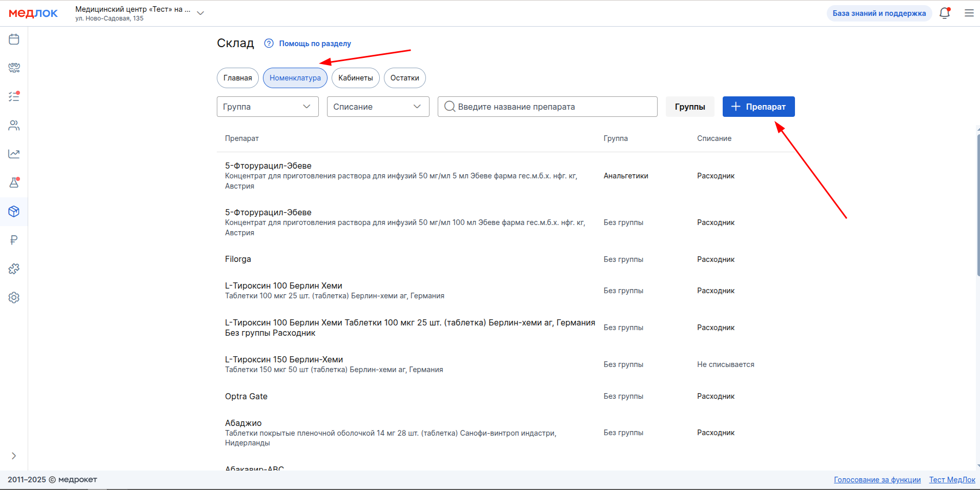Open the hamburger menu icon
Screen dimensions: 980x490
tap(969, 13)
